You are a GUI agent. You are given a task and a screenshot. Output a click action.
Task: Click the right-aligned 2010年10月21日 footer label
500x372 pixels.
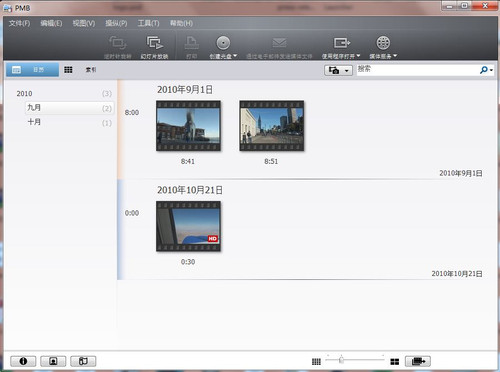457,274
